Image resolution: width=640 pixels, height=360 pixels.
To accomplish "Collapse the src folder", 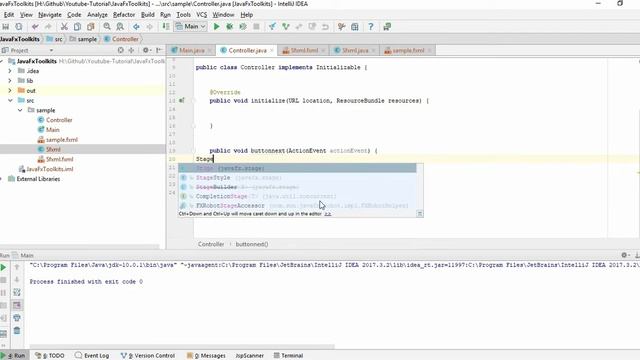I will point(10,100).
